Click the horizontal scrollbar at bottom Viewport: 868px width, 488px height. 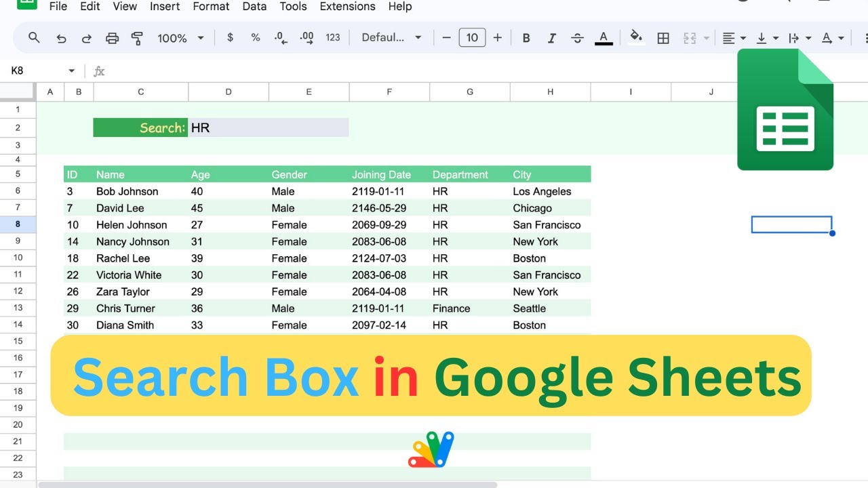268,485
